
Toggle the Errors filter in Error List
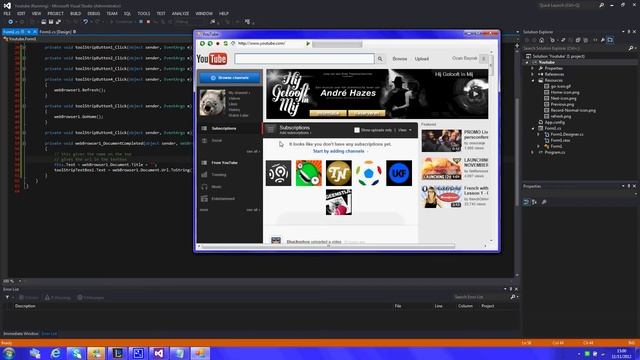29,298
